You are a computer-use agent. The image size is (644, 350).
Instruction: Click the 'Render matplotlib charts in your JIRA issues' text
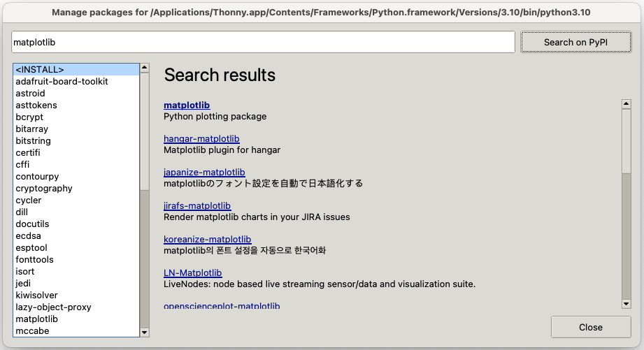tap(257, 217)
